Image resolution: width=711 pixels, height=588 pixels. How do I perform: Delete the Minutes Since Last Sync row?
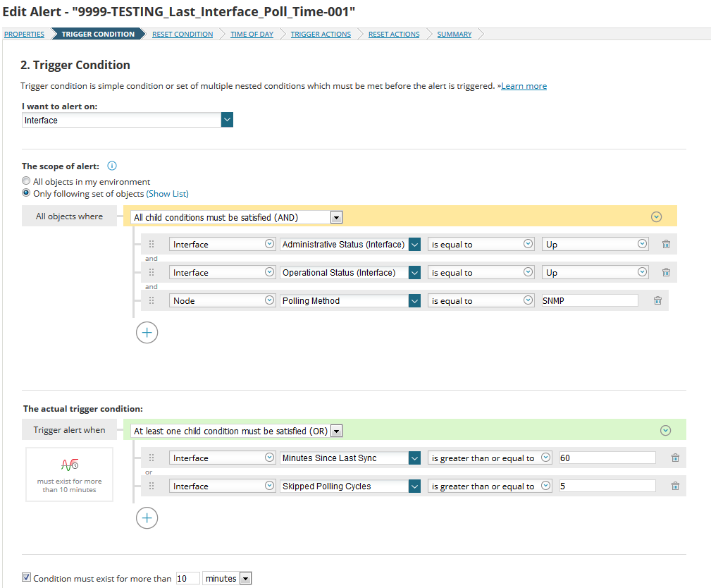[675, 458]
